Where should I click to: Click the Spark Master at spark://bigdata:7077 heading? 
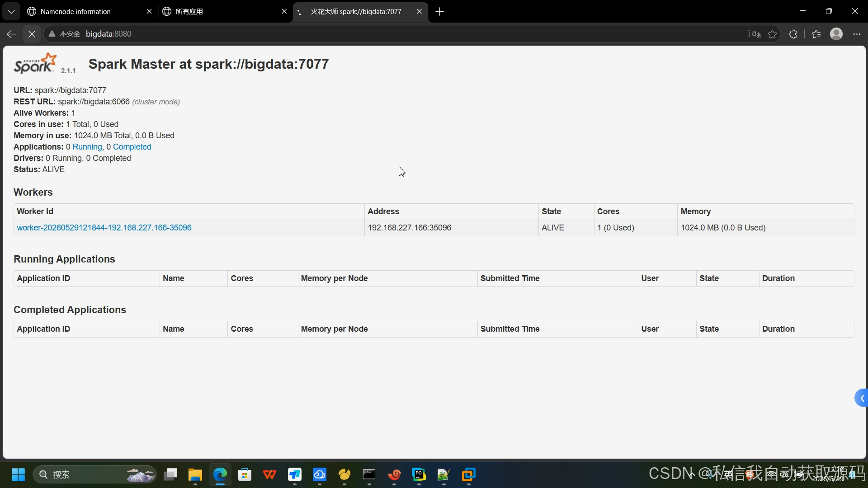[x=208, y=64]
